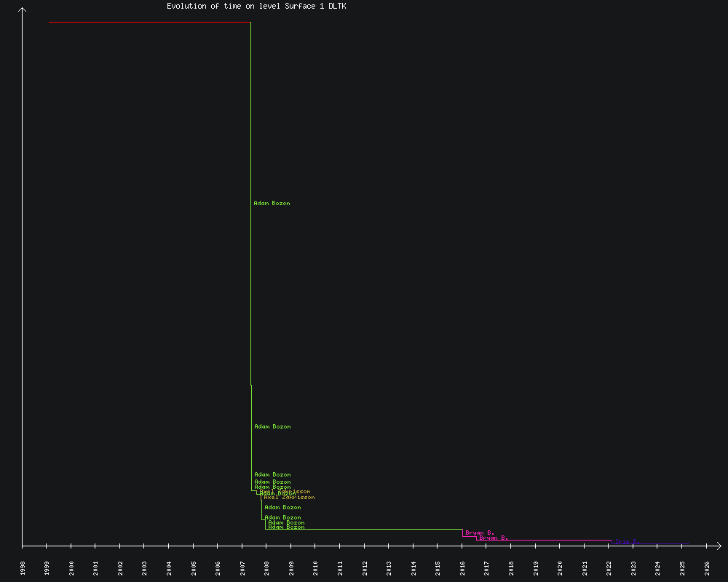
Task: Click the chart title 'Evolution of time on level Surface 1 DLTK'
Action: [x=256, y=6]
